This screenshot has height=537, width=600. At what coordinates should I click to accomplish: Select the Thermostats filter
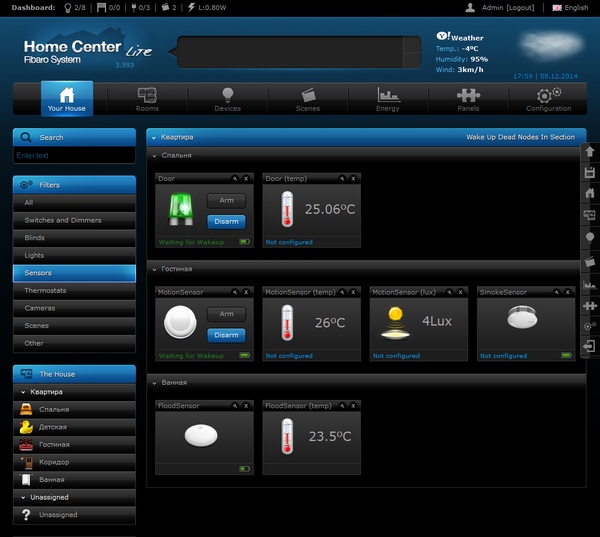coord(74,291)
